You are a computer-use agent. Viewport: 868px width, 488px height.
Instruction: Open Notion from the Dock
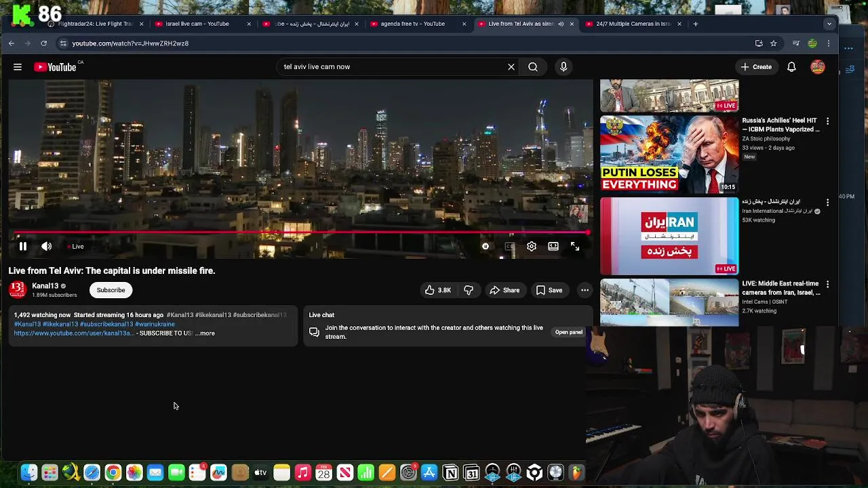(450, 472)
